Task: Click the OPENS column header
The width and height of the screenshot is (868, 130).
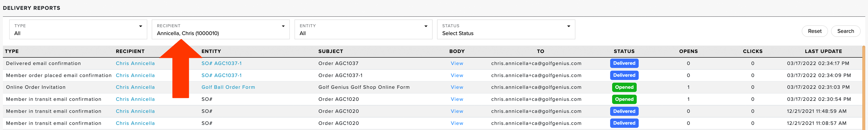Action: click(x=688, y=51)
